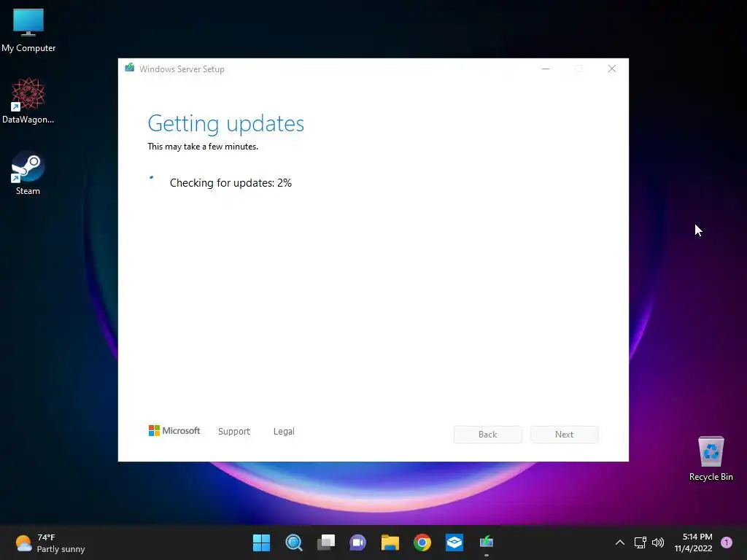This screenshot has width=747, height=560.
Task: Close the Windows Server Setup window
Action: [x=612, y=69]
